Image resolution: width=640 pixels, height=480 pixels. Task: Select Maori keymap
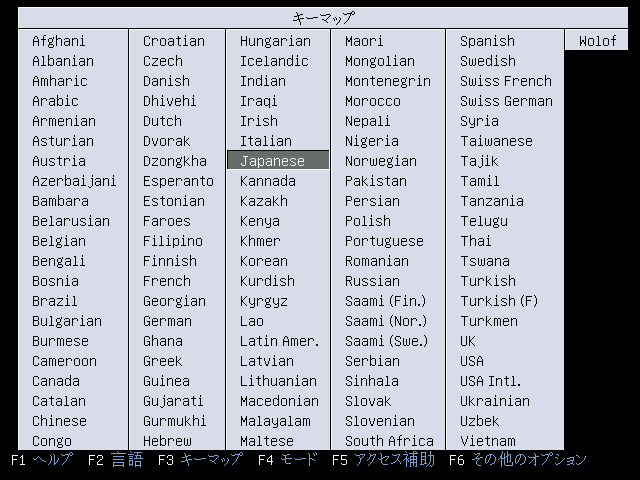click(x=364, y=41)
